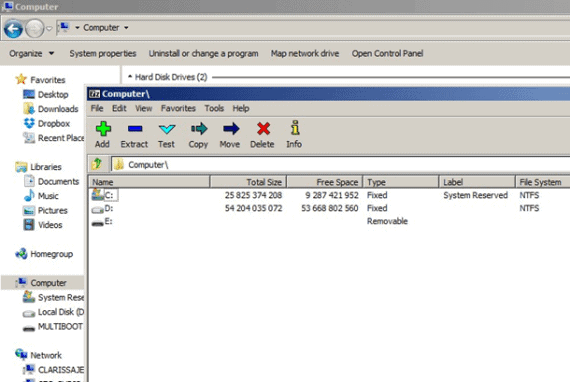
Task: Open Music library in sidebar
Action: (x=41, y=196)
